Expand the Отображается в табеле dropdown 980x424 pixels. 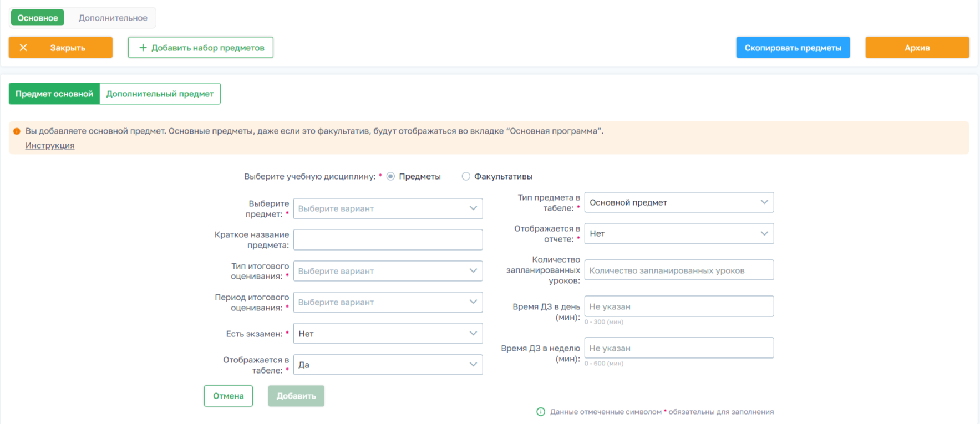(x=388, y=365)
